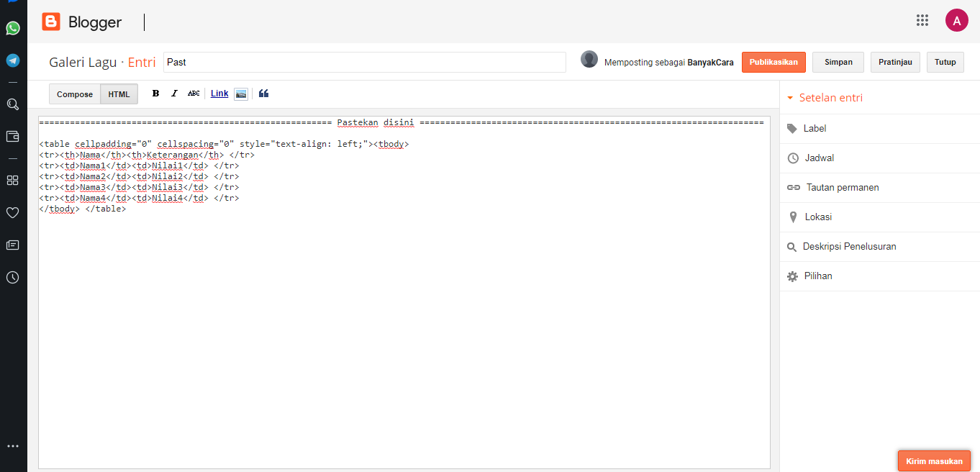Click the post title field containing Past
The width and height of the screenshot is (980, 472).
click(365, 62)
